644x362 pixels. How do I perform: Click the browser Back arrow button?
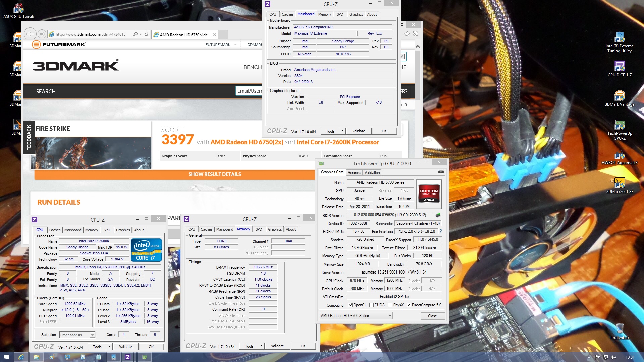[x=30, y=34]
